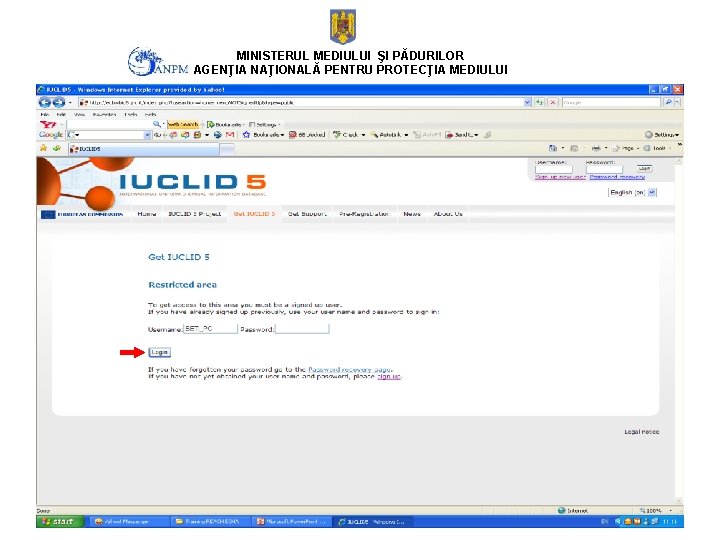Open the IUCLID 5 Project navigation tab
720x540 pixels.
tap(195, 214)
